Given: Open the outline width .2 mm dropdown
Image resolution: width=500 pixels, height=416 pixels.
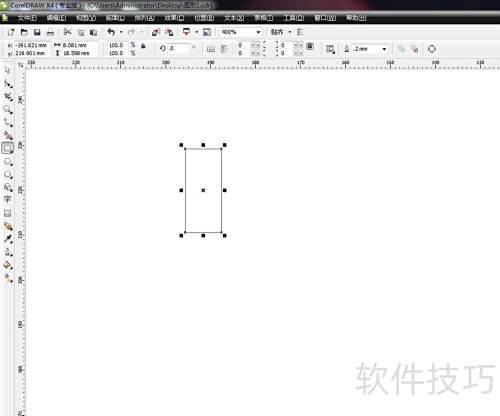Looking at the screenshot, I should 384,49.
